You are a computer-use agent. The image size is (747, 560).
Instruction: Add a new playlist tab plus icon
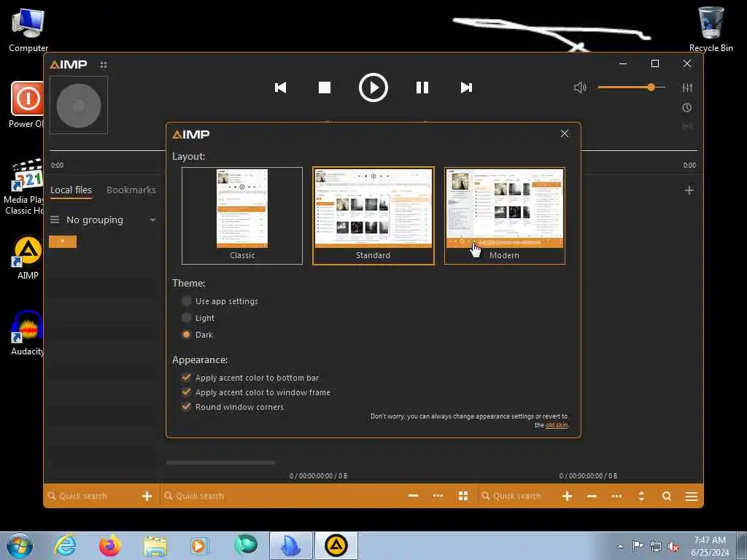689,190
